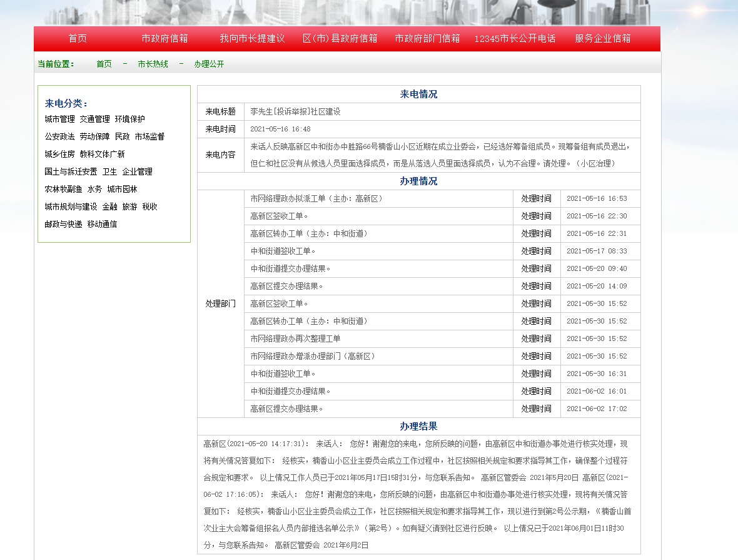
Task: Click 12345市长公开电话 in the navbar
Action: click(x=515, y=39)
